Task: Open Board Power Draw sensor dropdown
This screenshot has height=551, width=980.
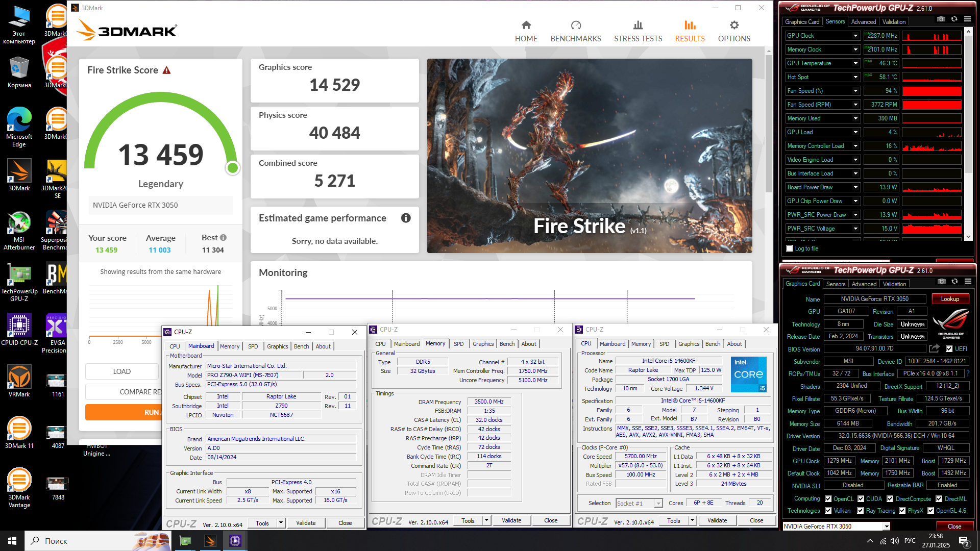Action: pyautogui.click(x=855, y=187)
